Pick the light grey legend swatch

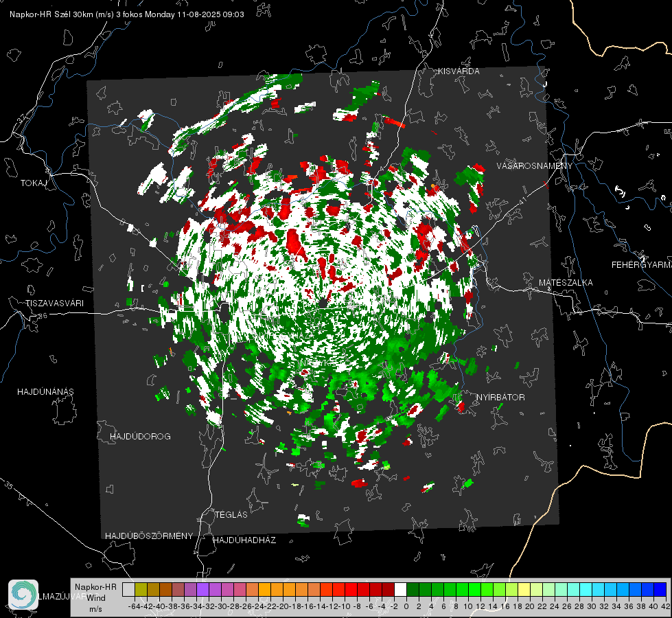click(128, 590)
